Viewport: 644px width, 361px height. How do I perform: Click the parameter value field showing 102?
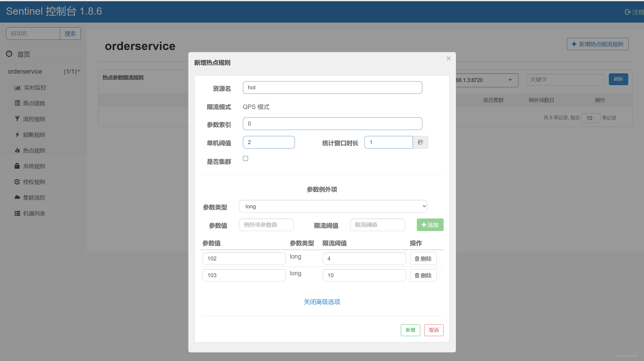[244, 259]
